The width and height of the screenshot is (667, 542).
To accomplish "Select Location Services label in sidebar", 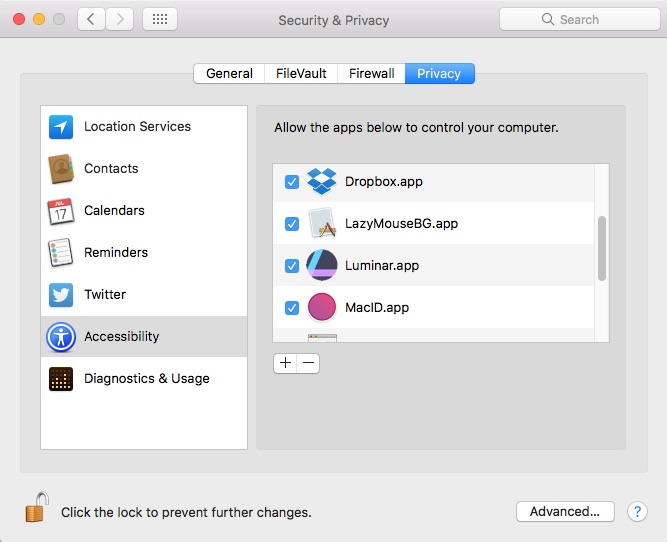I will pos(137,126).
